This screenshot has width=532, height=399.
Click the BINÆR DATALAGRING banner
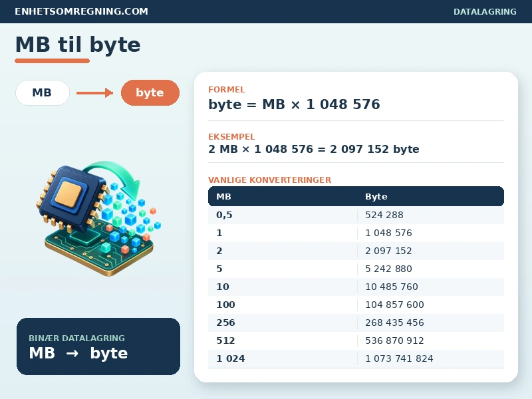coord(98,346)
